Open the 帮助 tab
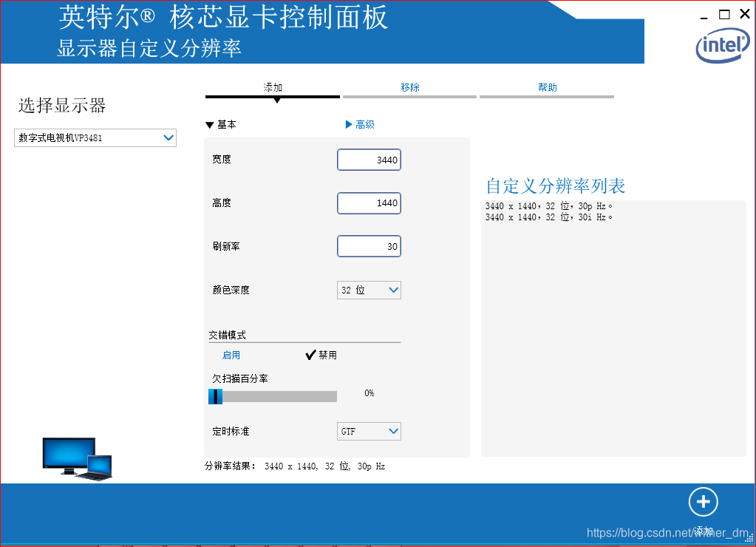 [x=548, y=88]
